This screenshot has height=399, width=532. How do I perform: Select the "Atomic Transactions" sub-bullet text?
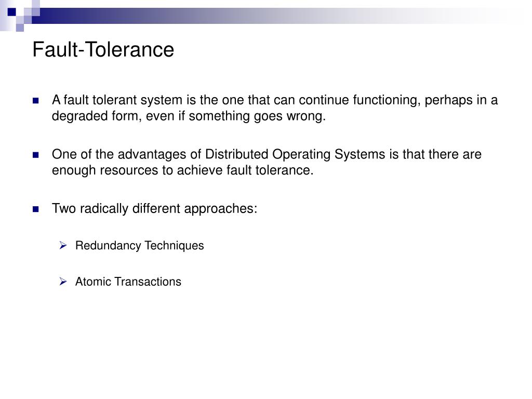(128, 282)
